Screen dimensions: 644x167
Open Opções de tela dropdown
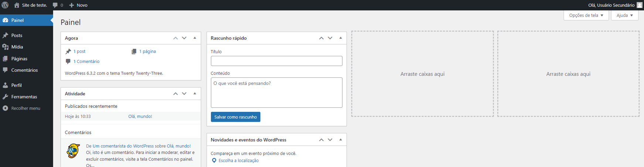[586, 15]
